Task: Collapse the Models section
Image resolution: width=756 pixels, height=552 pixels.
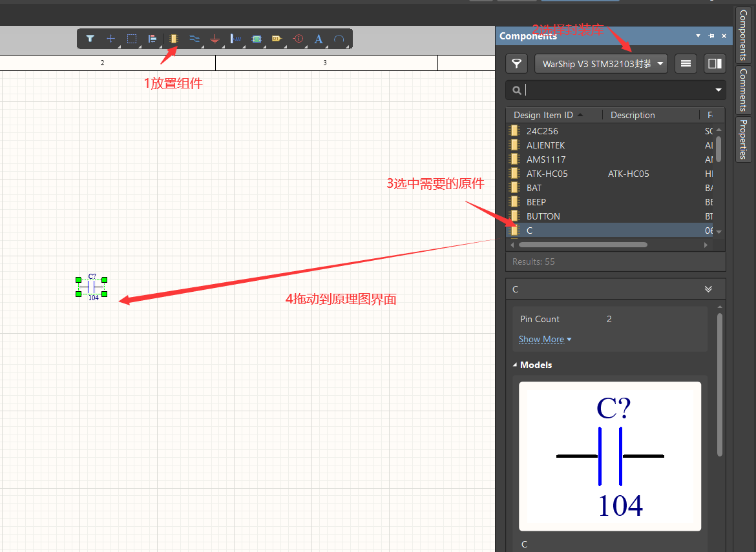Action: coord(515,365)
